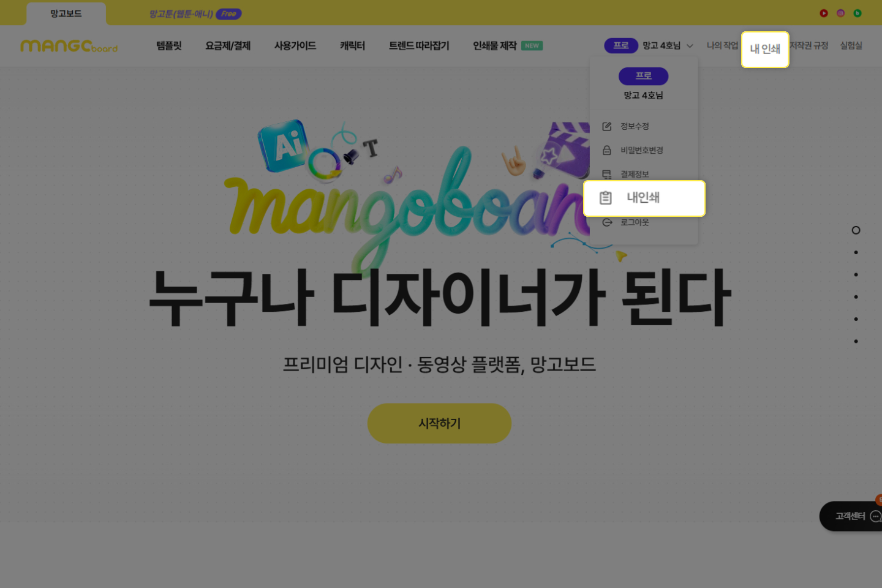Click the green Naver blog icon
882x588 pixels.
[x=858, y=13]
